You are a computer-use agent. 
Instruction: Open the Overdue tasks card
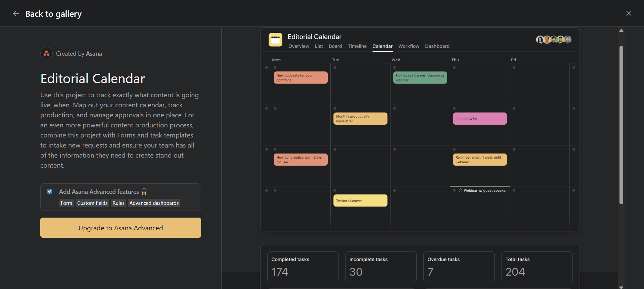(459, 267)
